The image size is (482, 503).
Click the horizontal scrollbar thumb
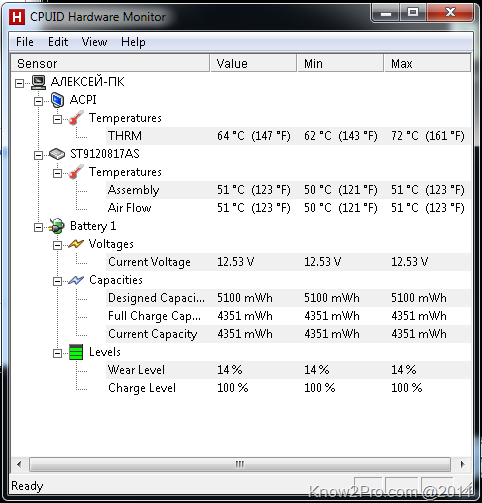tap(240, 464)
